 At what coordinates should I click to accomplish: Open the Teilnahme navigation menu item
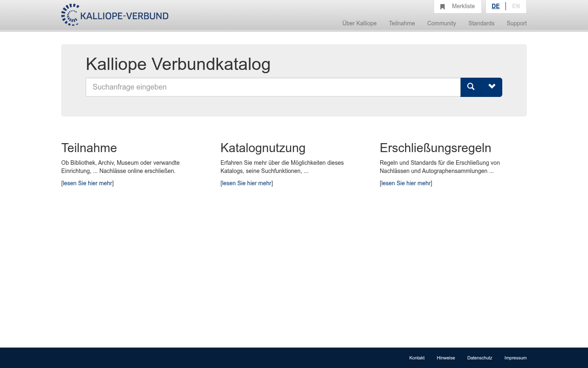[402, 23]
